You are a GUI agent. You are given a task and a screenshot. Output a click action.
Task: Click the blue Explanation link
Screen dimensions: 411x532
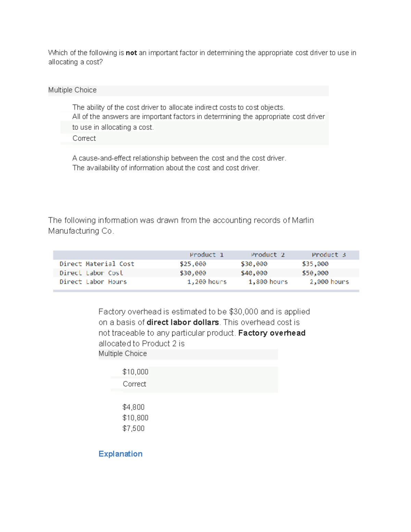tap(120, 454)
